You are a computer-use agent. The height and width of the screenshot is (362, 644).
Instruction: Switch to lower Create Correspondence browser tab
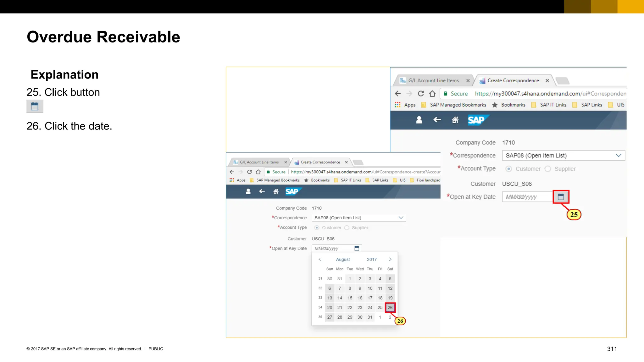(x=320, y=162)
